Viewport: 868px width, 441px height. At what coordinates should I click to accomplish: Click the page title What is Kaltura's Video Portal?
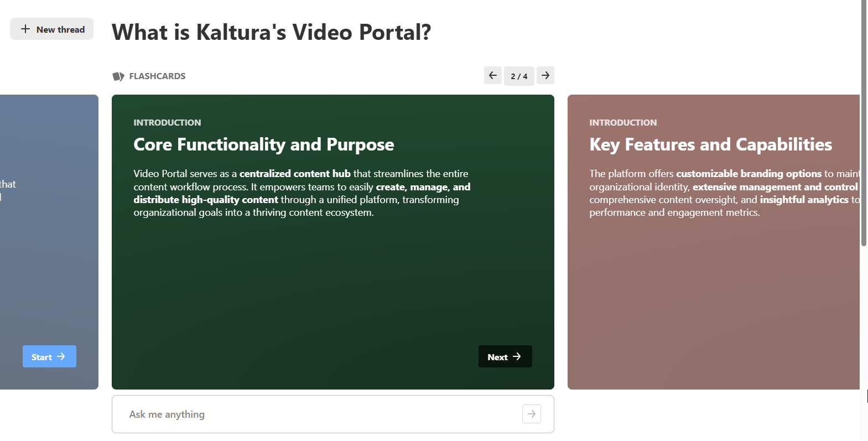(272, 32)
